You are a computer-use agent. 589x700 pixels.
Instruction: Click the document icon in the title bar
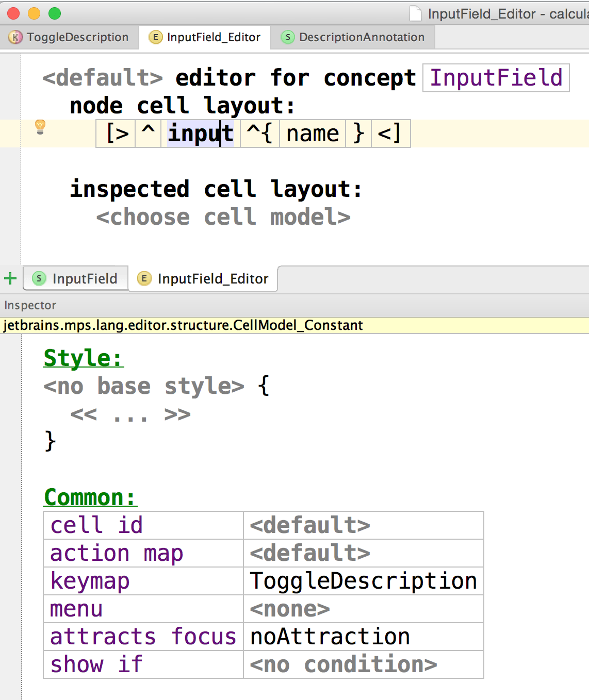[416, 14]
